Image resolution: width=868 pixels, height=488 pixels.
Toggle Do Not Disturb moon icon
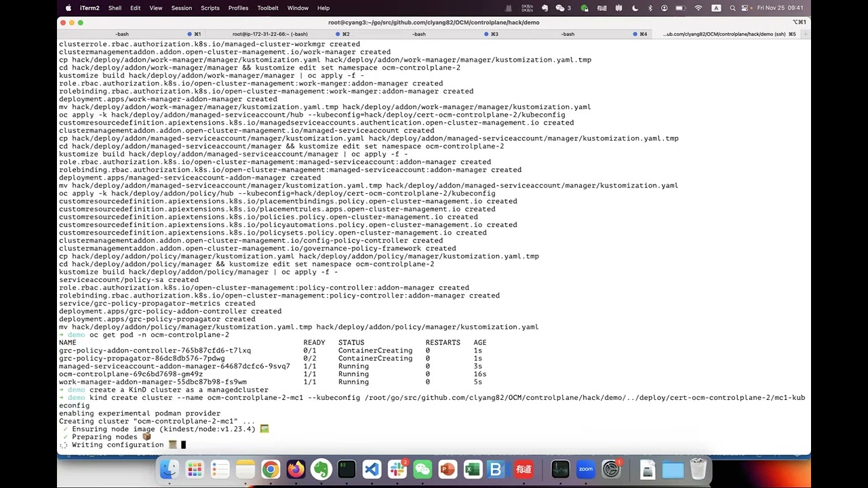coord(634,8)
